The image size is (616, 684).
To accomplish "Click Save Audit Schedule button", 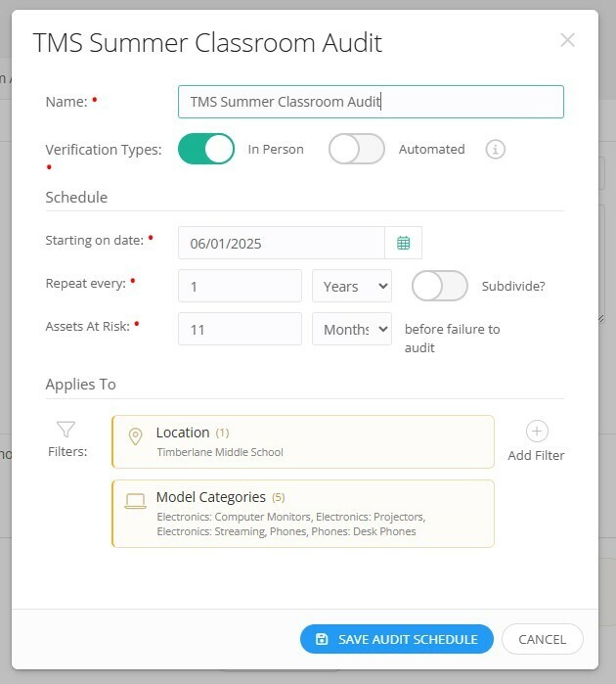I will (x=397, y=639).
